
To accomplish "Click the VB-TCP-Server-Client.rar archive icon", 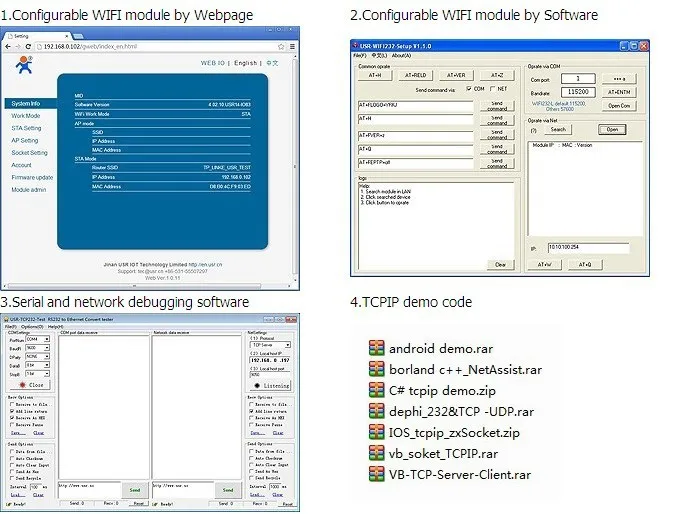I will coord(376,474).
